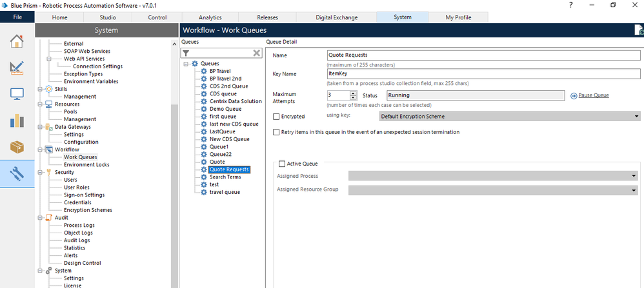Switch to the Digital Exchange tab
Image resolution: width=644 pixels, height=288 pixels.
(x=336, y=17)
